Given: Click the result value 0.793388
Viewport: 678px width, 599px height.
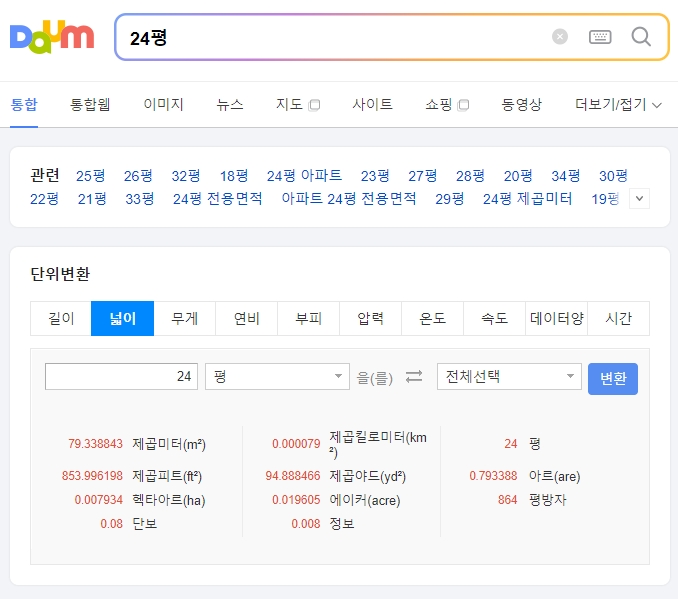Looking at the screenshot, I should pos(493,476).
